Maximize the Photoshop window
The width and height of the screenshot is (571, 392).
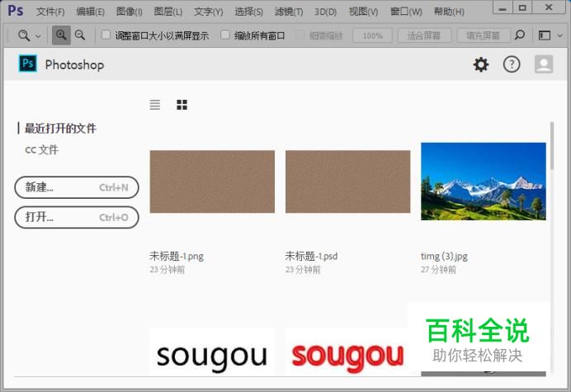pyautogui.click(x=522, y=7)
